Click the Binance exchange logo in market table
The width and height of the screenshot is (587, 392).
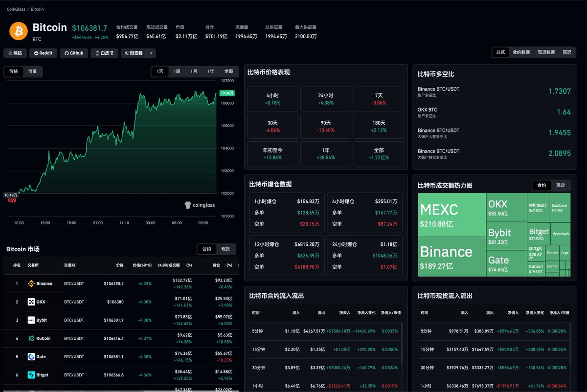click(x=31, y=283)
